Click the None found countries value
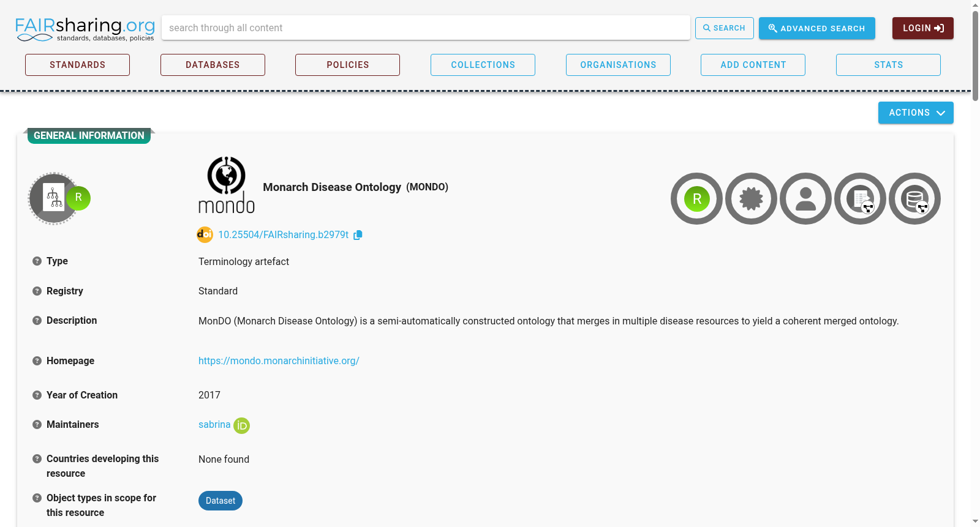 (224, 460)
